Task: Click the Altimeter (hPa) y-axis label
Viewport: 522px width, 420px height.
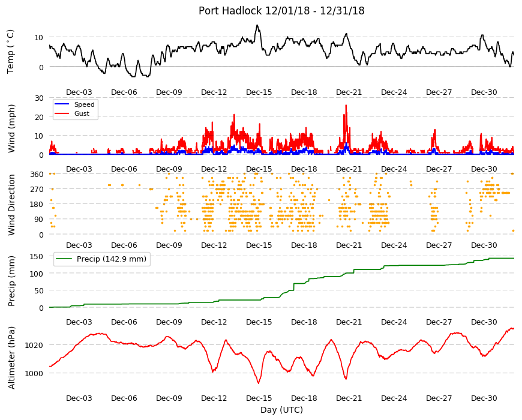Action: tap(11, 358)
